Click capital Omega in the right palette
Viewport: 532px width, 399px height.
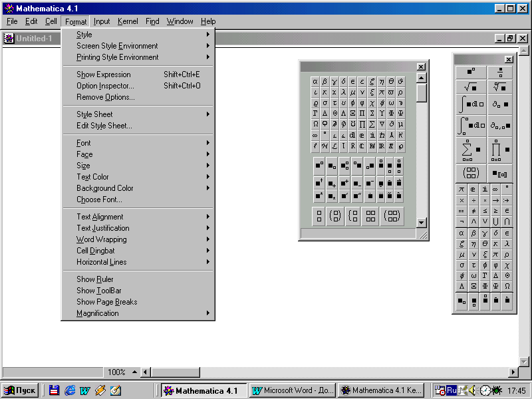507,286
